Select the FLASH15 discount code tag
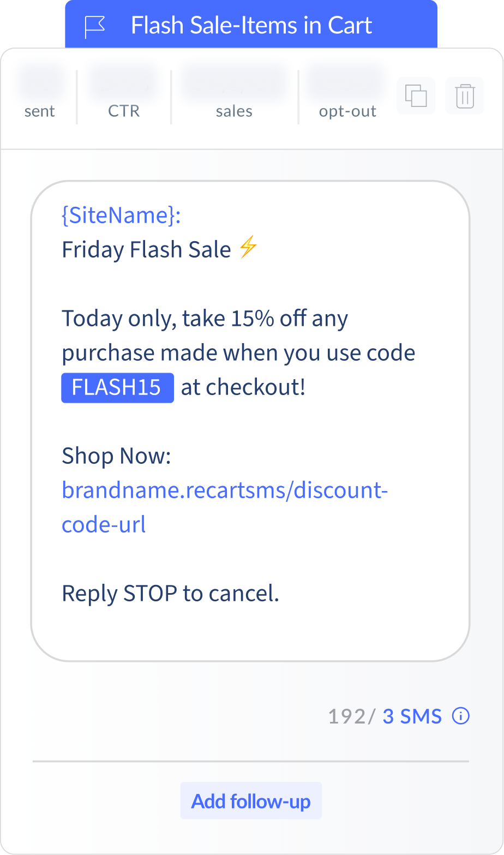The image size is (504, 855). click(117, 387)
